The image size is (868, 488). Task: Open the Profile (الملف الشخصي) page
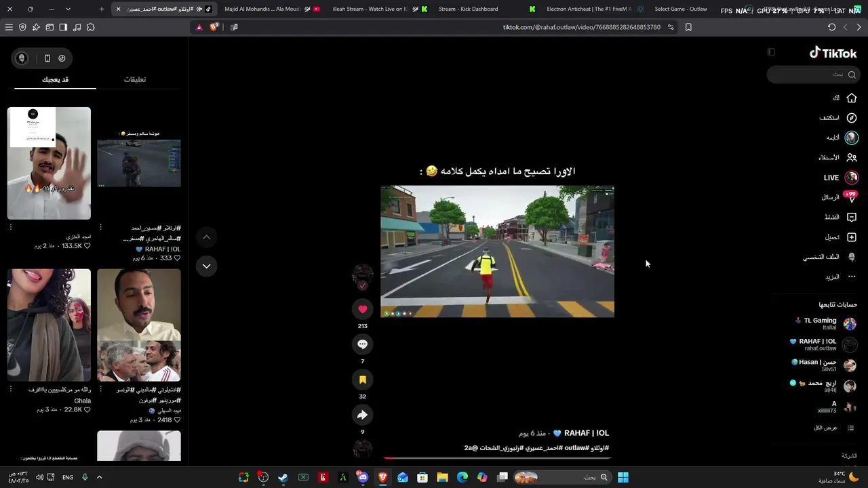pyautogui.click(x=831, y=257)
